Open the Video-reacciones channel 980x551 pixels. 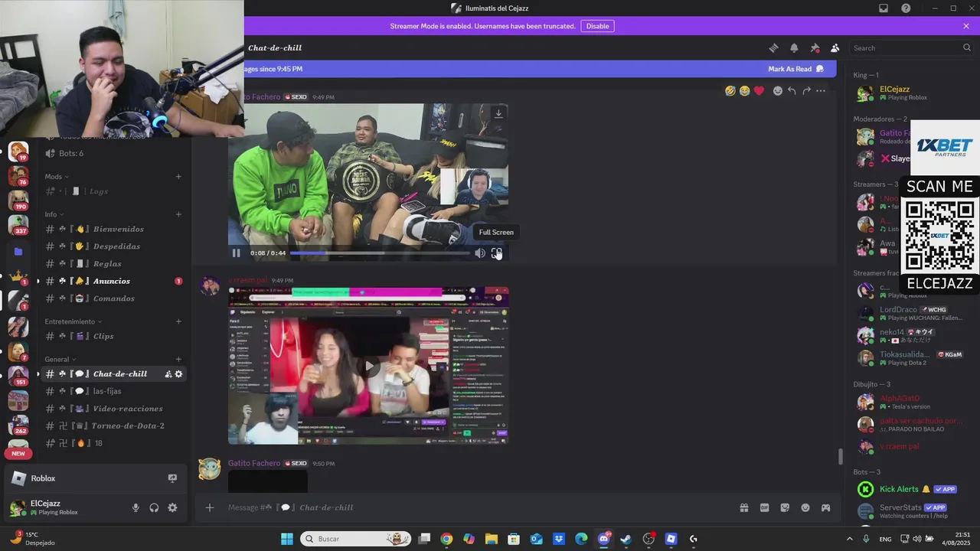[113, 409]
